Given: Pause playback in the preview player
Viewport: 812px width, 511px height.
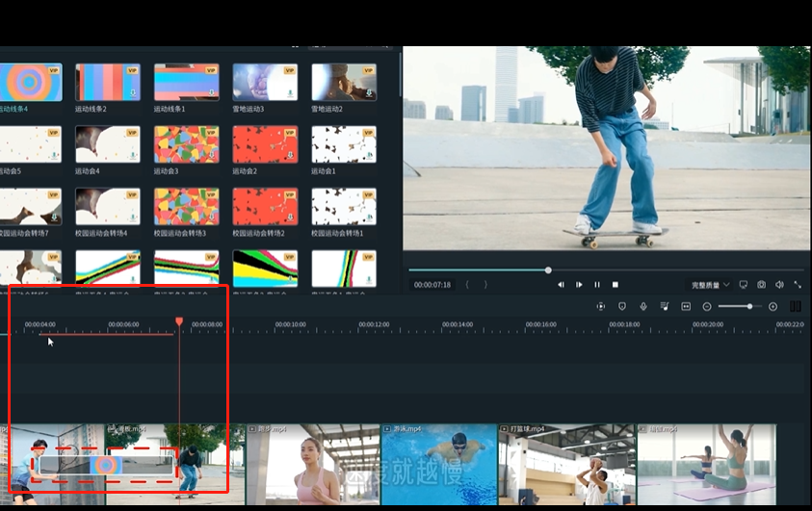Looking at the screenshot, I should (x=597, y=285).
